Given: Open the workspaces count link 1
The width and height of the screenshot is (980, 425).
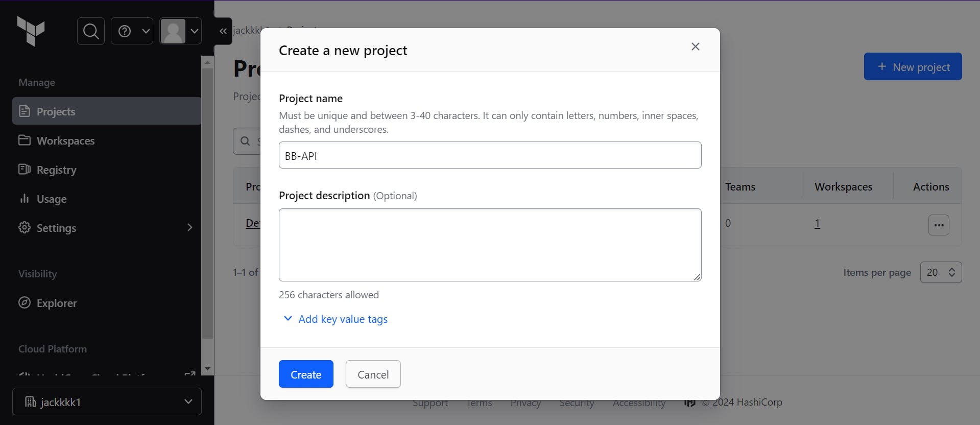Looking at the screenshot, I should pyautogui.click(x=817, y=223).
